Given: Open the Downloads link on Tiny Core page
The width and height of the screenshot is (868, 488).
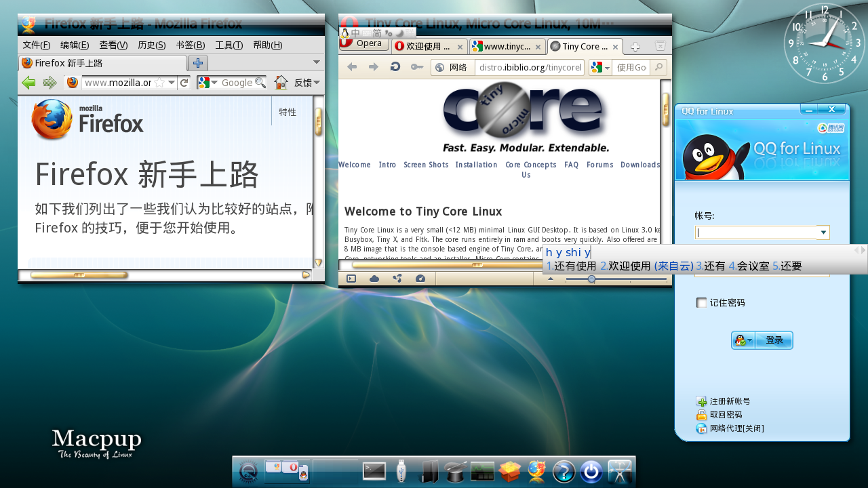Looking at the screenshot, I should pos(640,165).
